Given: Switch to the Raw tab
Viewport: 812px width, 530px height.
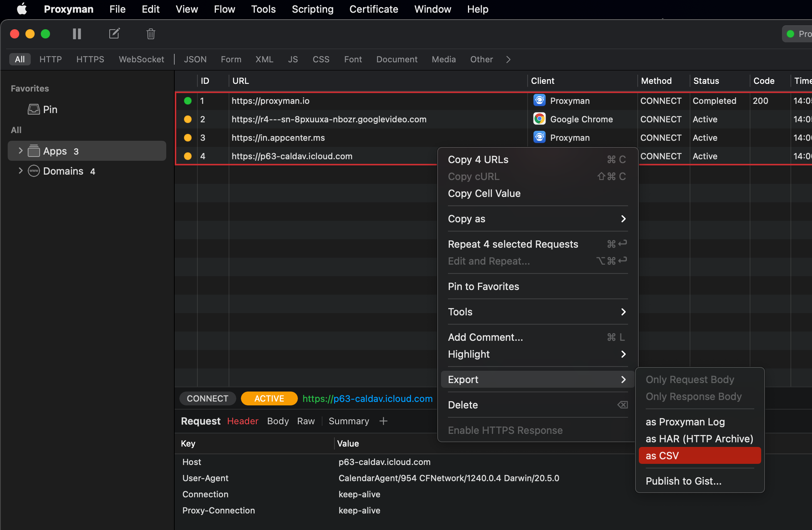Looking at the screenshot, I should [306, 421].
